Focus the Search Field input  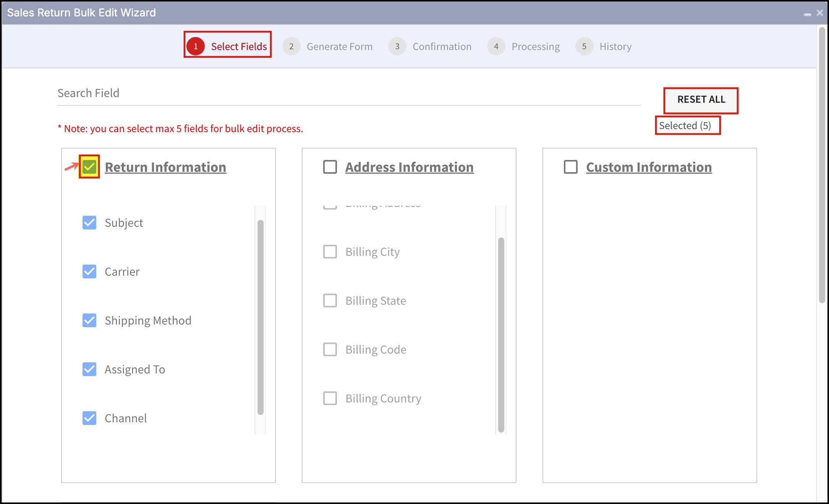[348, 93]
